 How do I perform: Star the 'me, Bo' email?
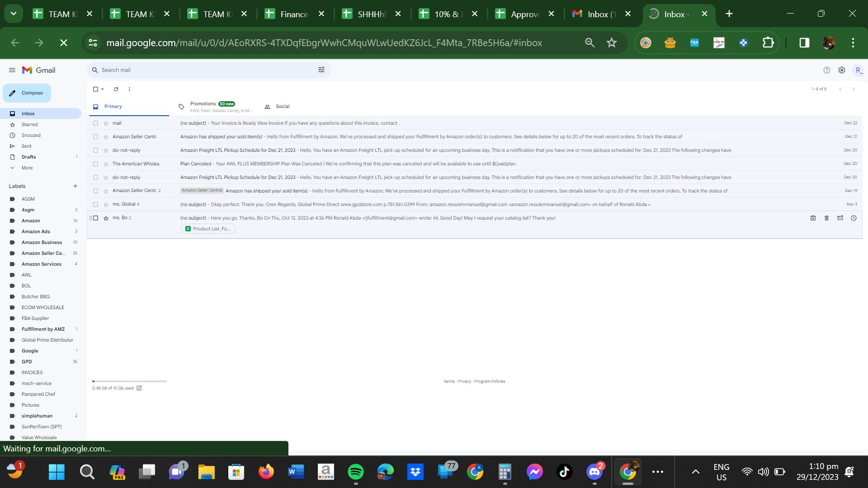106,218
